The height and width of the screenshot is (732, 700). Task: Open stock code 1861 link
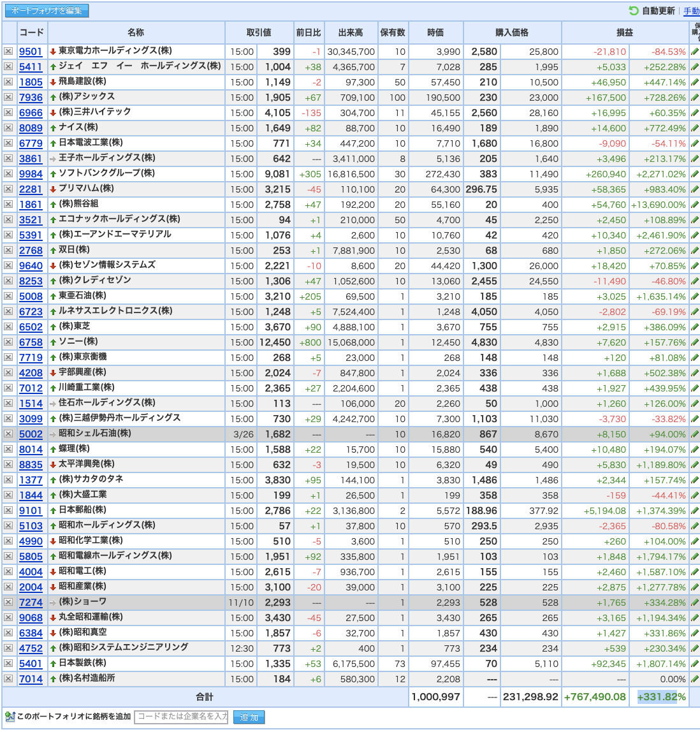point(31,205)
